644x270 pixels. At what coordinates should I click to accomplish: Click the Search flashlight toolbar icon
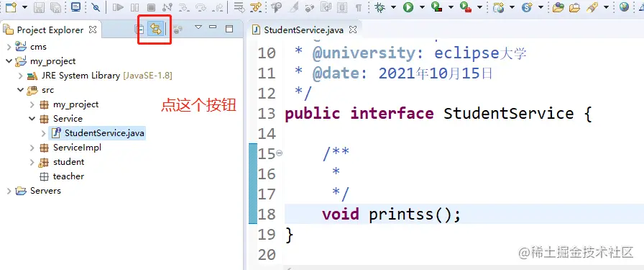click(x=592, y=7)
